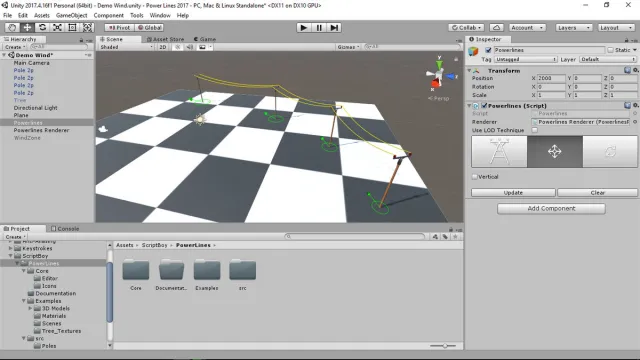The height and width of the screenshot is (360, 640).
Task: Search by type in Project panel
Action: [435, 236]
